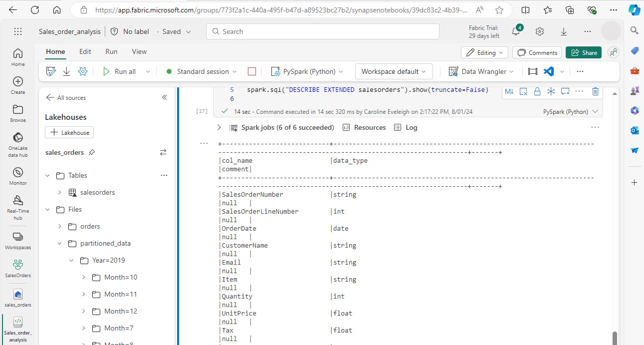
Task: Collapse the Files section
Action: (48, 209)
